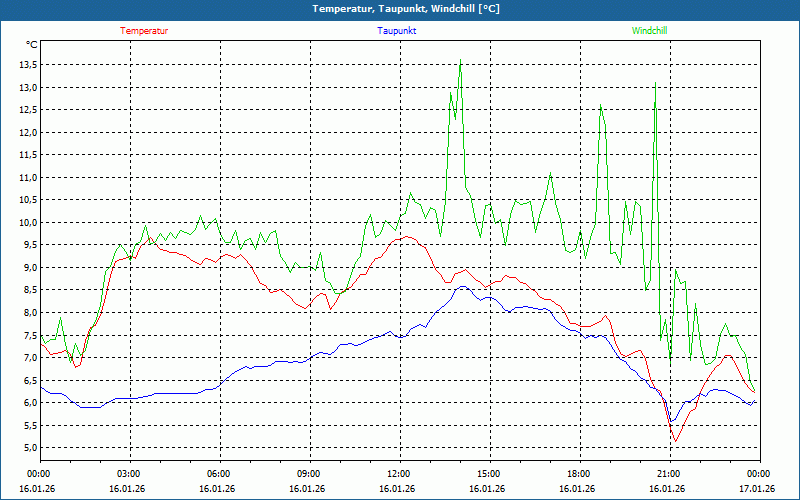The image size is (800, 500).
Task: Click the '00:00' time label above 16.01.26
Action: (x=37, y=473)
